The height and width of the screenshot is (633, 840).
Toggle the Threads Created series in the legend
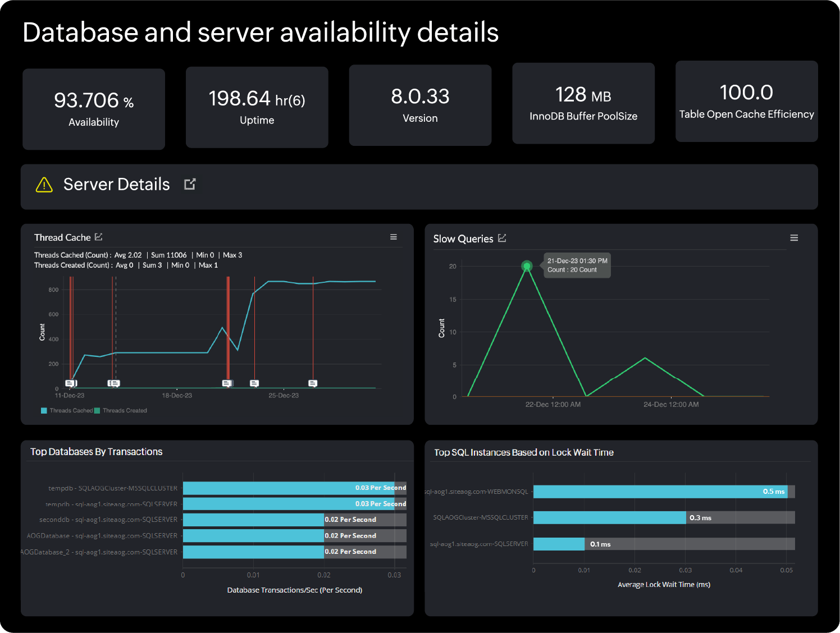(x=124, y=411)
